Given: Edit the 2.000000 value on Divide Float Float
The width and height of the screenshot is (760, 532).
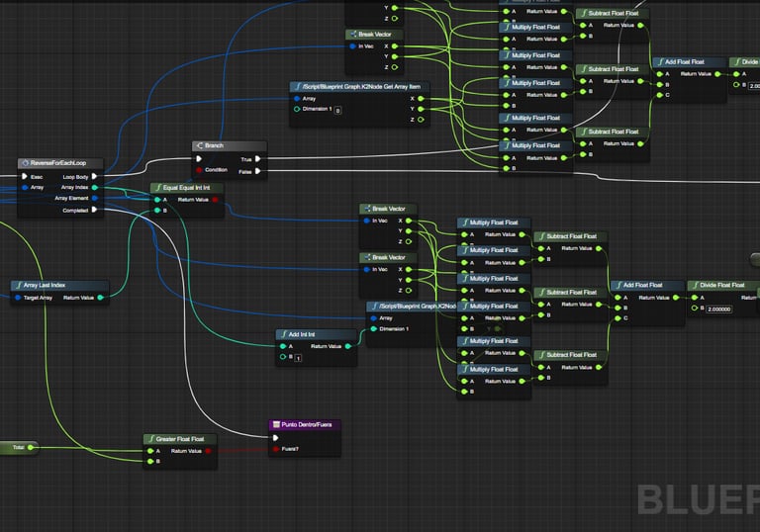Looking at the screenshot, I should coord(719,310).
